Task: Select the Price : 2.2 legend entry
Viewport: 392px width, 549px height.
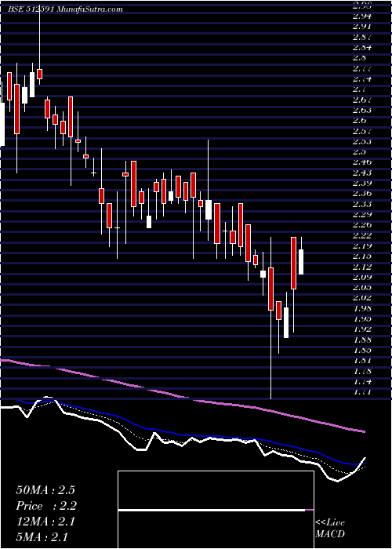Action: (x=46, y=506)
